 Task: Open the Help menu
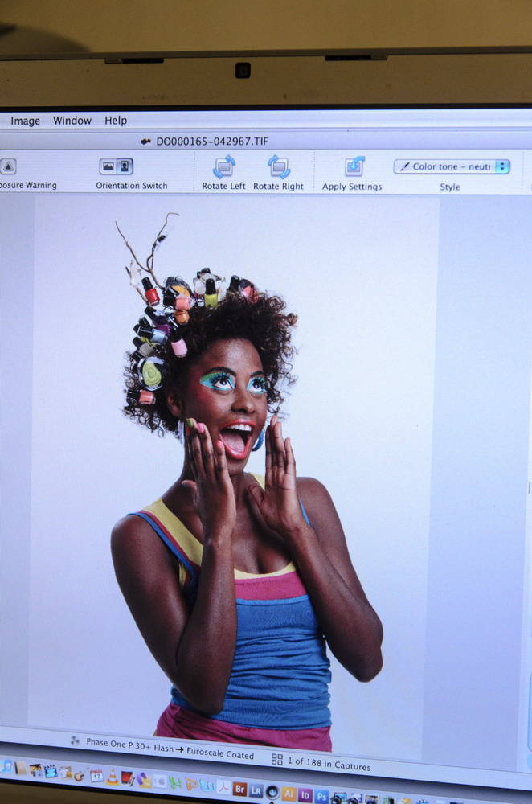point(116,121)
